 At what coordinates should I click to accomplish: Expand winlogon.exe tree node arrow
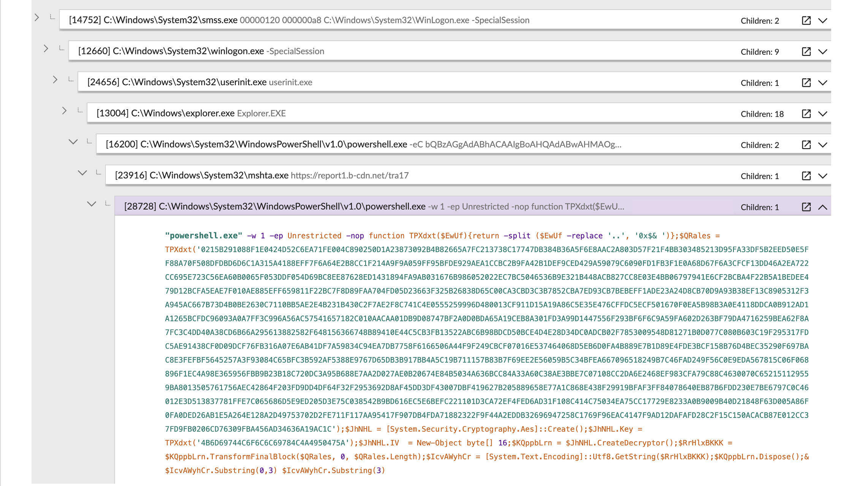pos(46,49)
